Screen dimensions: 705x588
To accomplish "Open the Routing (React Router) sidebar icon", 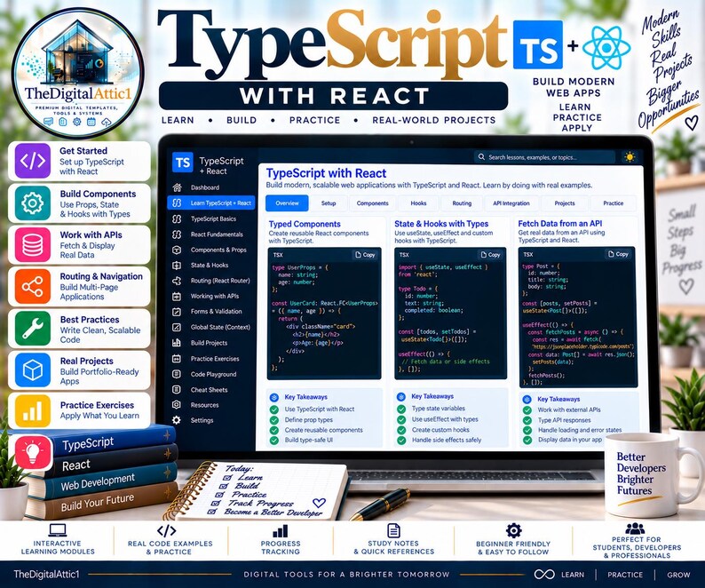I will [177, 281].
